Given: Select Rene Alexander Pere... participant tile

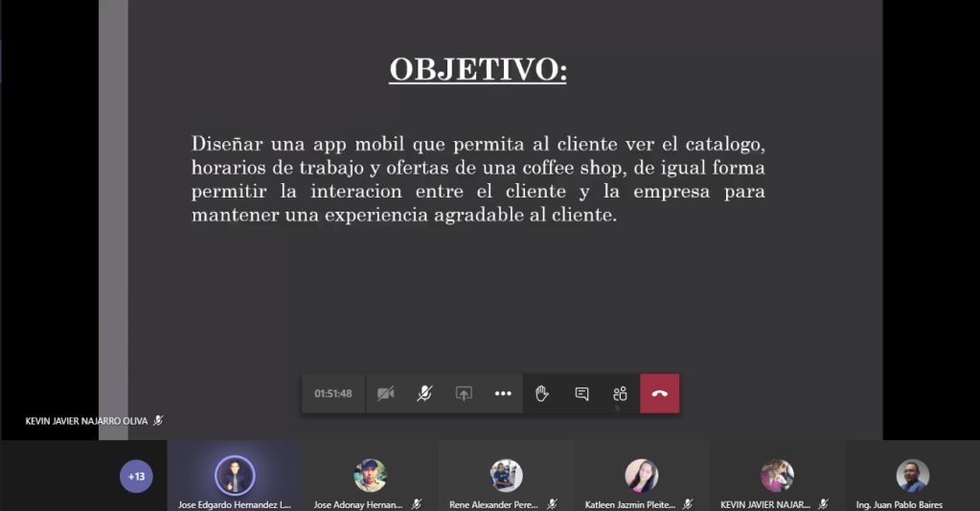Looking at the screenshot, I should coord(506,476).
